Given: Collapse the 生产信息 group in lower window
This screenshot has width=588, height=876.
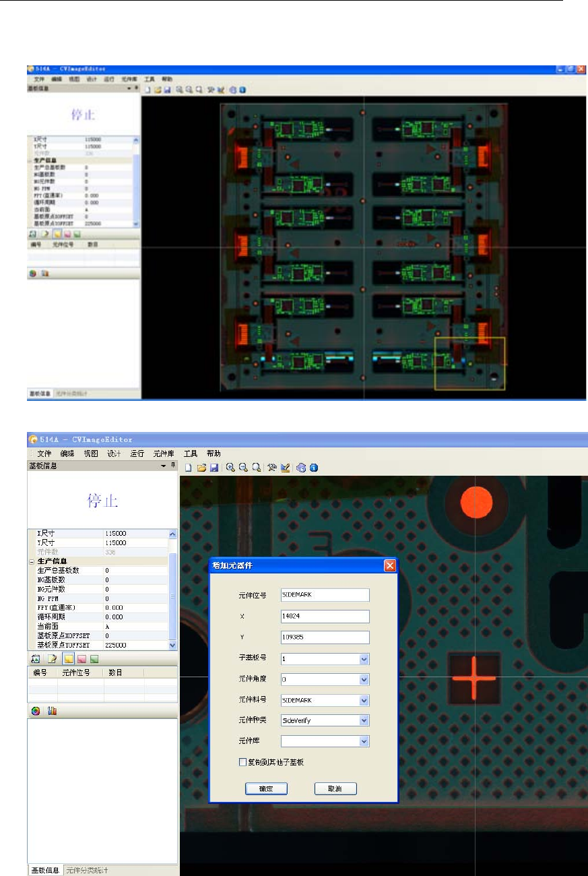Looking at the screenshot, I should (32, 561).
